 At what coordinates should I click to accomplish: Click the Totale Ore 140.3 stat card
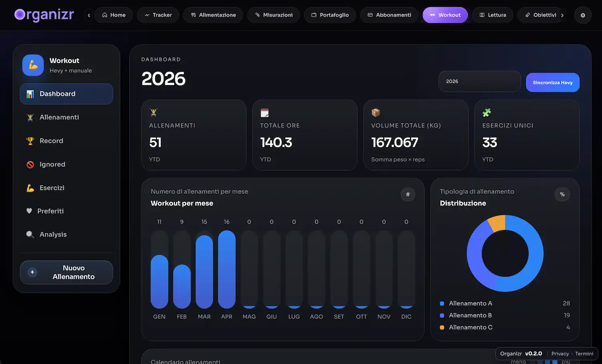(x=305, y=135)
